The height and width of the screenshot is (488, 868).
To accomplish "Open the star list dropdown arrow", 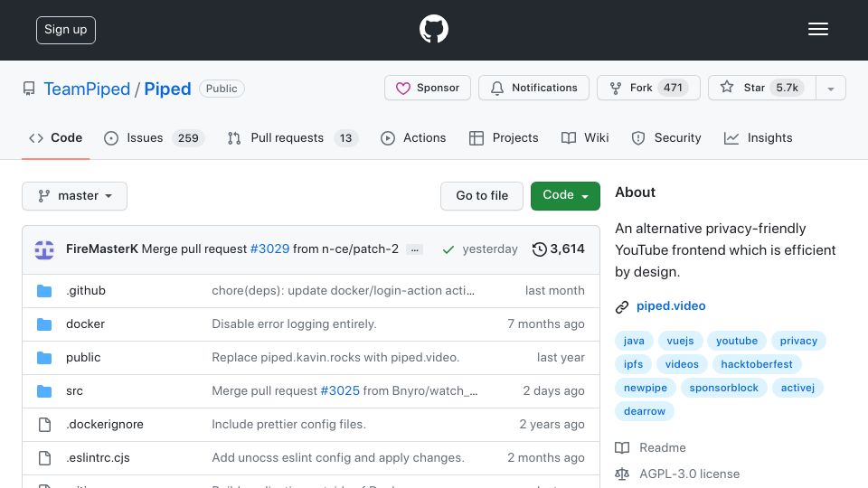I will (x=830, y=88).
